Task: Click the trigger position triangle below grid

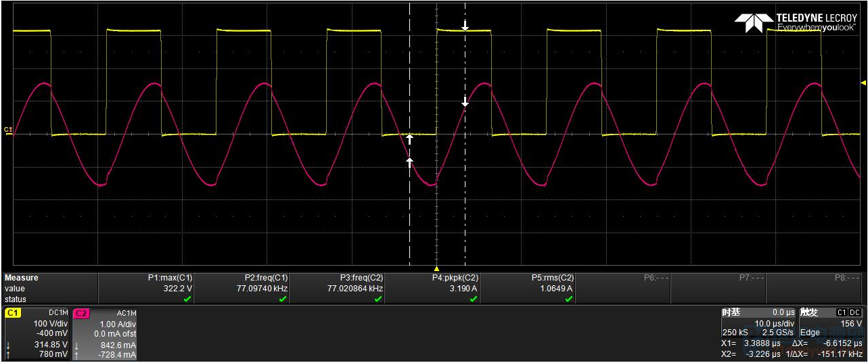Action: click(436, 268)
